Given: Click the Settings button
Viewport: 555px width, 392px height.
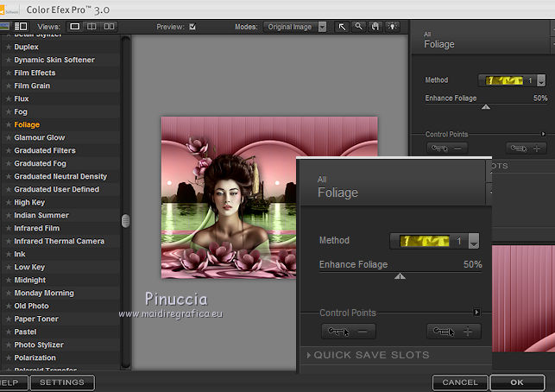Looking at the screenshot, I should [62, 383].
